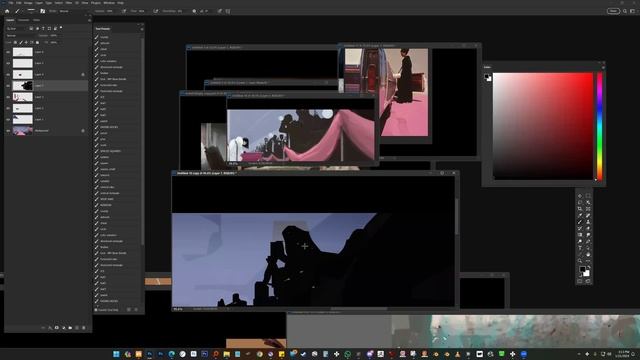
Task: Select the Hand tool
Action: [x=588, y=254]
